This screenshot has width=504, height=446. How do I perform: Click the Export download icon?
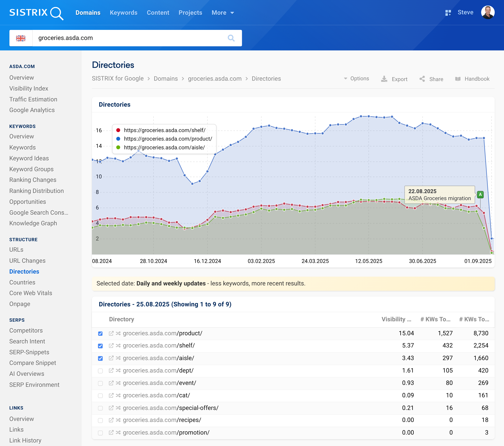384,79
